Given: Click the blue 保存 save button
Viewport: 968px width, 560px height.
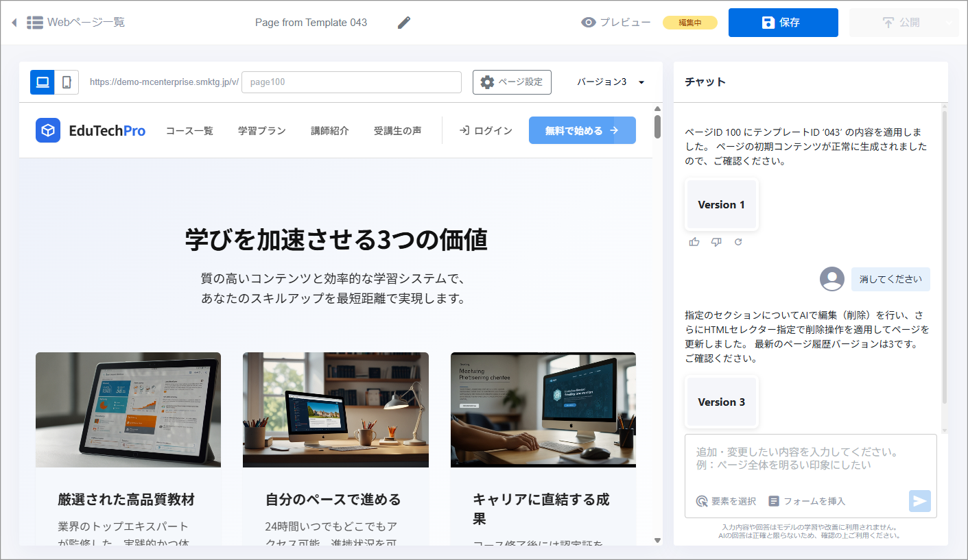Looking at the screenshot, I should point(783,23).
